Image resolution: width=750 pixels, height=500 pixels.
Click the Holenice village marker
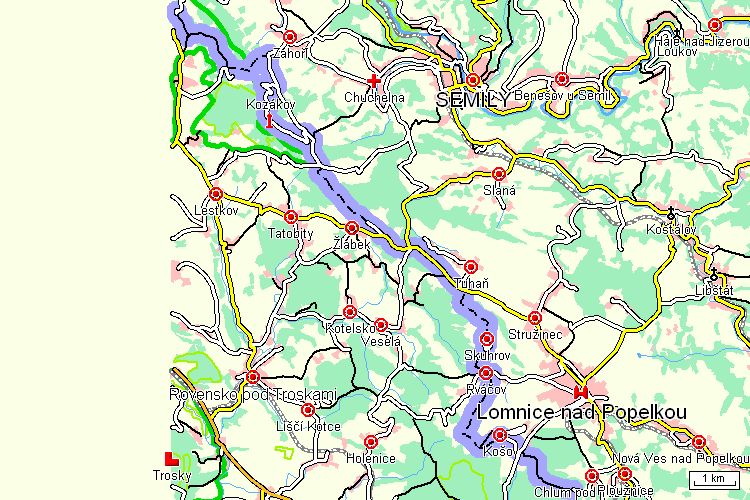371,442
